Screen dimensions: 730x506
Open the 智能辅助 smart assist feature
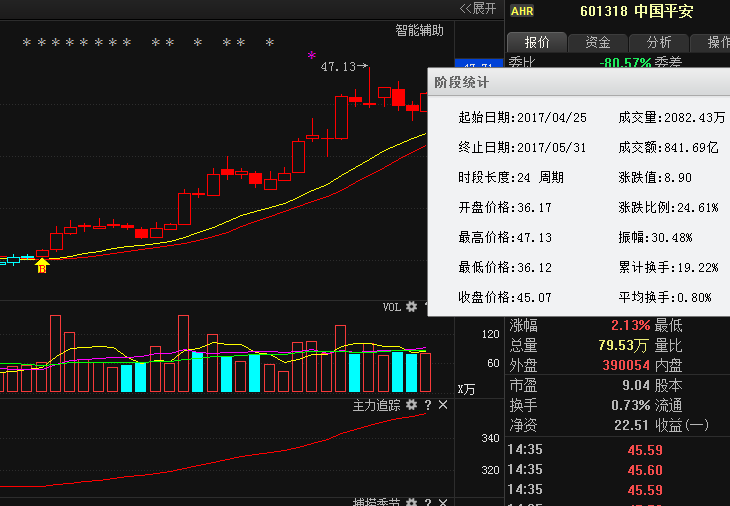pos(419,31)
